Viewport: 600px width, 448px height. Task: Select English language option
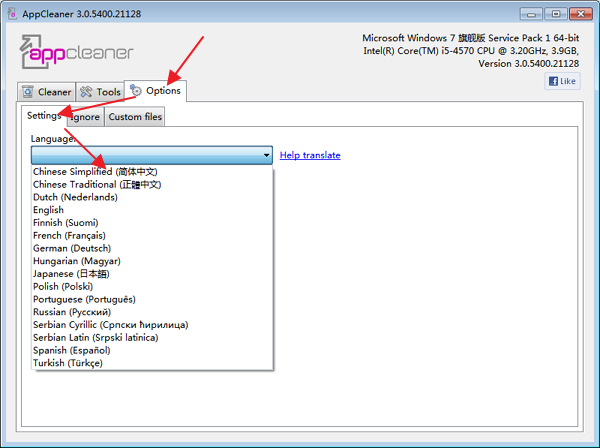click(x=152, y=210)
